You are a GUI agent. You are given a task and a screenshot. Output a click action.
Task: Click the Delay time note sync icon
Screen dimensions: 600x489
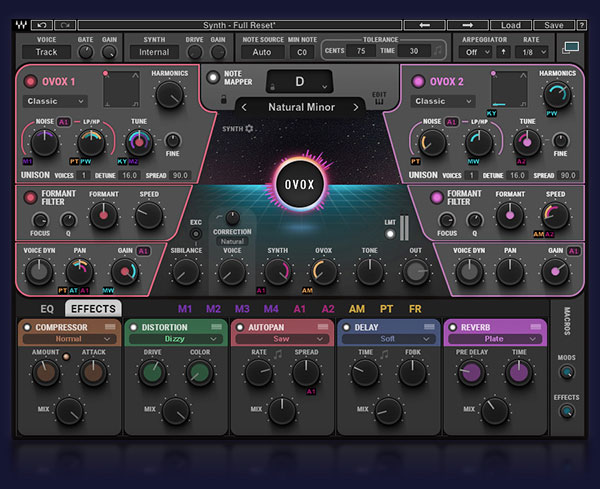[384, 354]
